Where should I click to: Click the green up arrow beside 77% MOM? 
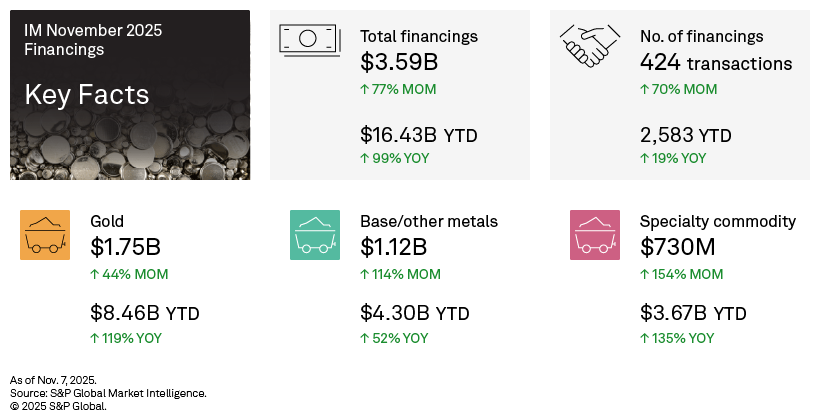tap(365, 90)
